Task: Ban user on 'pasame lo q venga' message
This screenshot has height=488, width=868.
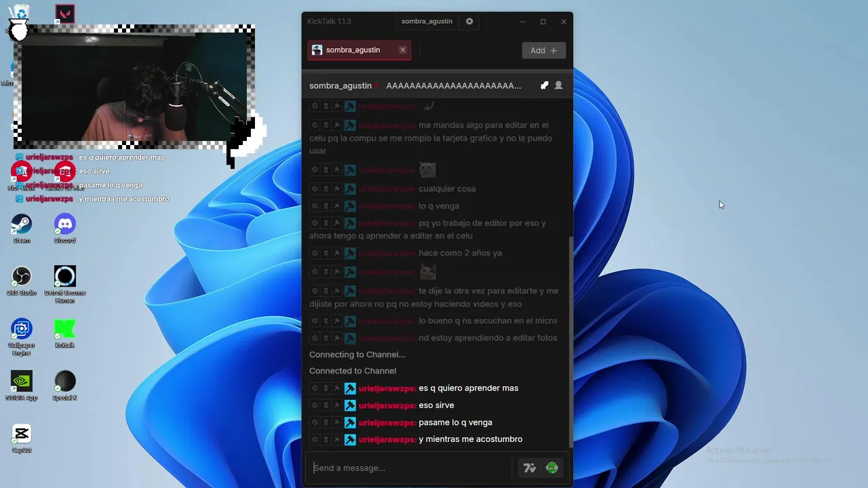Action: [315, 422]
